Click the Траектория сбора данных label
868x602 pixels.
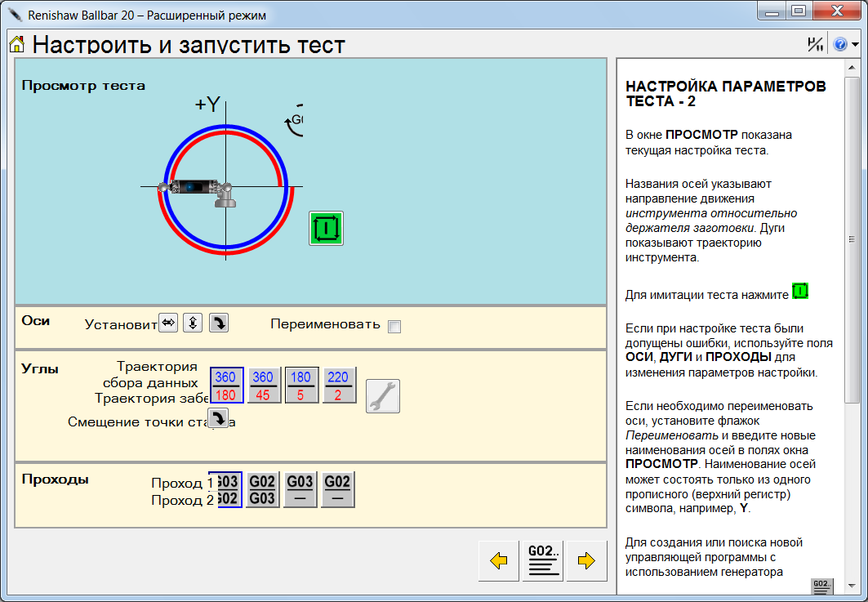(150, 374)
